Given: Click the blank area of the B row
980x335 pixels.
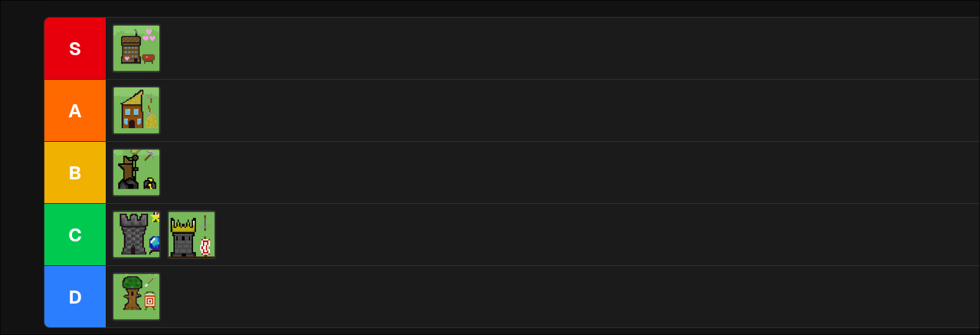Looking at the screenshot, I should [x=536, y=172].
